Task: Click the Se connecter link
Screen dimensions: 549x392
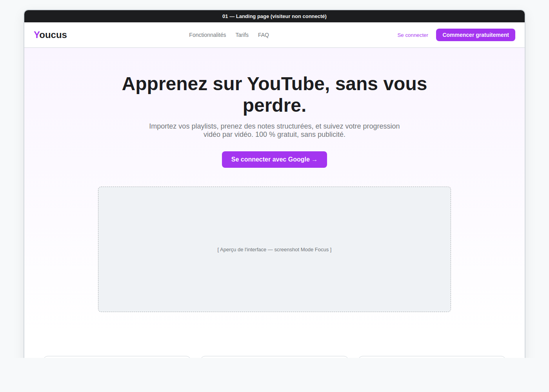Action: [413, 35]
